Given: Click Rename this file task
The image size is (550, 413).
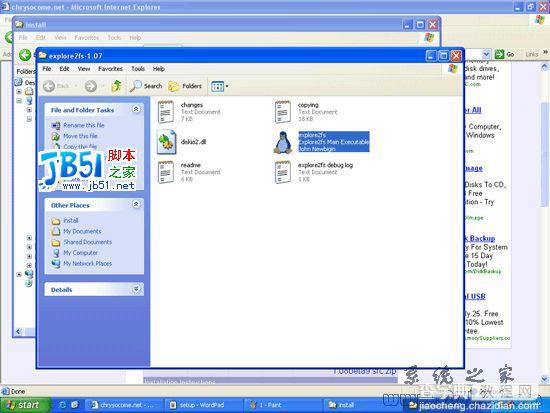Looking at the screenshot, I should [x=84, y=125].
